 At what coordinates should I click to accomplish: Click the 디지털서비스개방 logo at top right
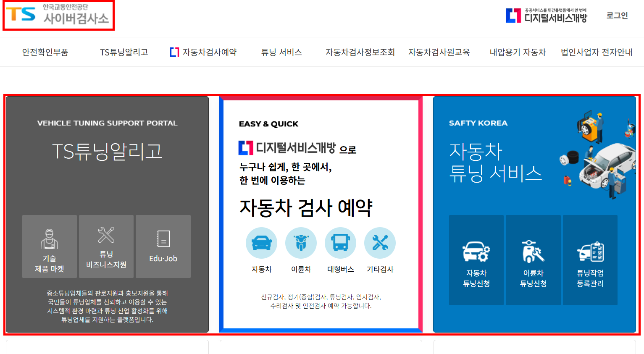[546, 15]
